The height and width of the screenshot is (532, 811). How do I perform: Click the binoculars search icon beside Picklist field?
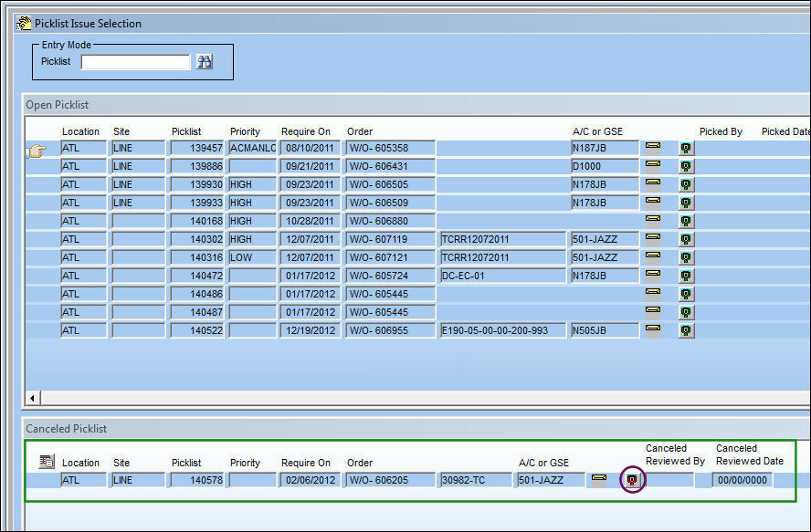[205, 62]
